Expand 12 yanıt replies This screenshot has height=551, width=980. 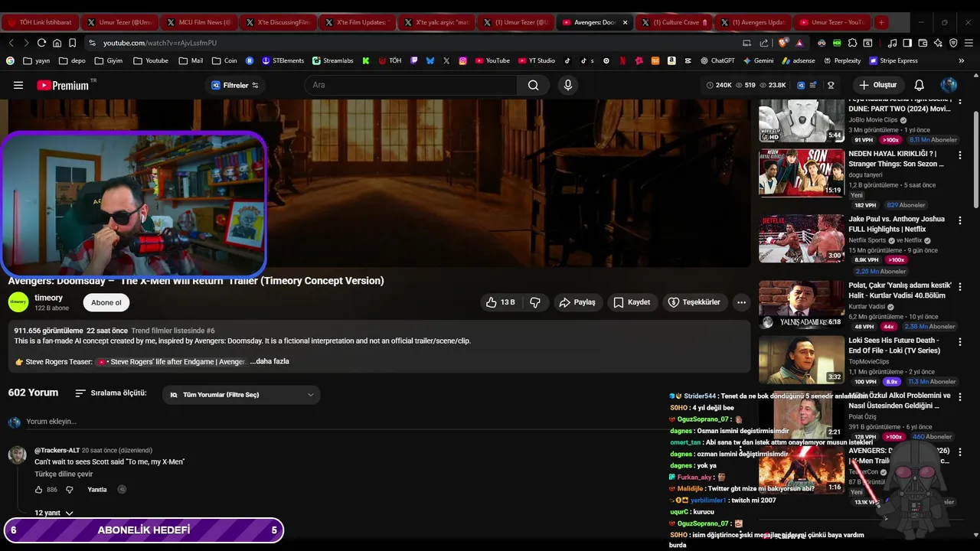(x=54, y=513)
